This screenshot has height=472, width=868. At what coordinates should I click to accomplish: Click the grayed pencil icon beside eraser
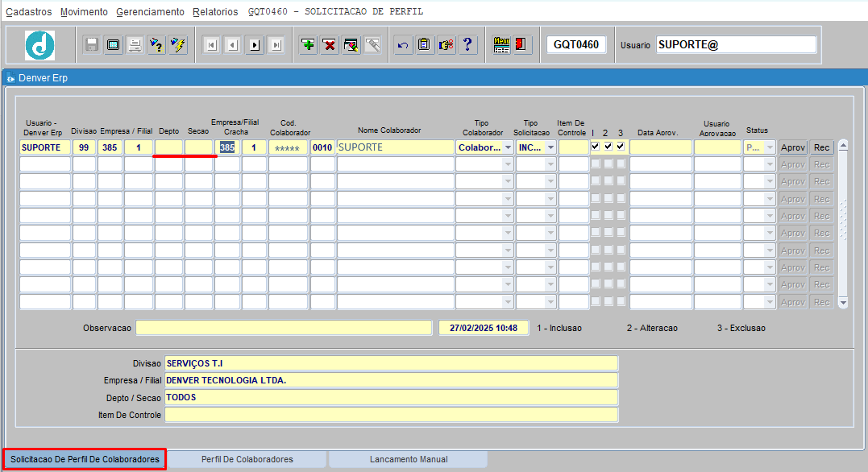373,45
